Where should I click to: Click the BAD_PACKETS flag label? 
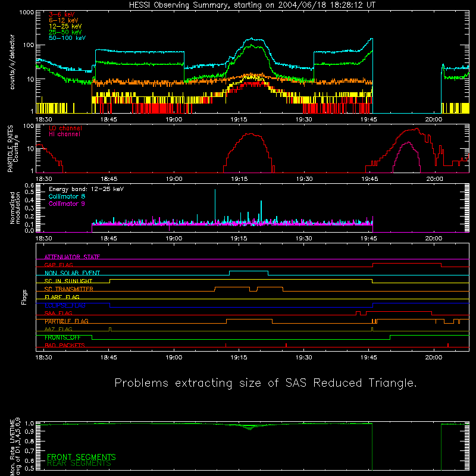[x=65, y=345]
